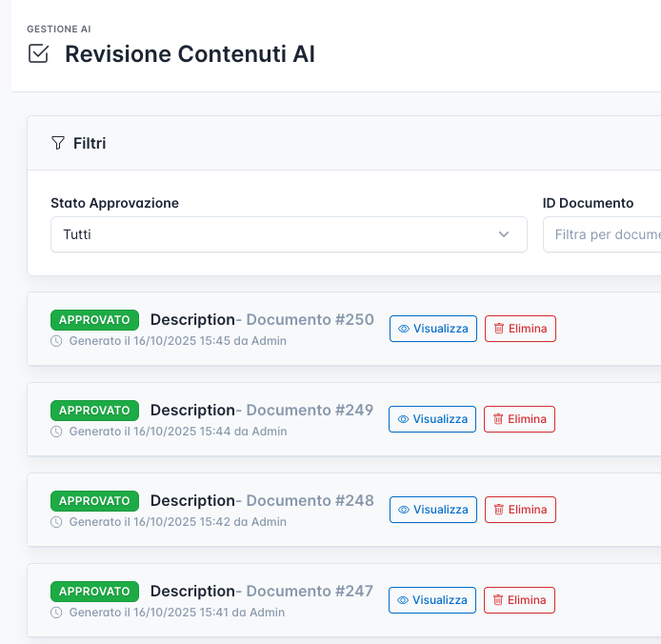View Documento #250 with Visualizza button
The height and width of the screenshot is (644, 661).
click(433, 329)
